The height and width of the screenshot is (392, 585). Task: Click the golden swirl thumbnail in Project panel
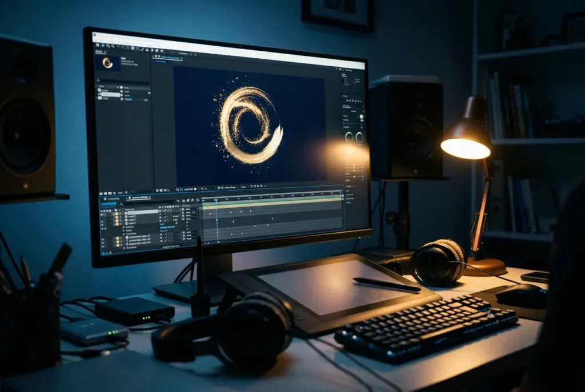pos(107,63)
